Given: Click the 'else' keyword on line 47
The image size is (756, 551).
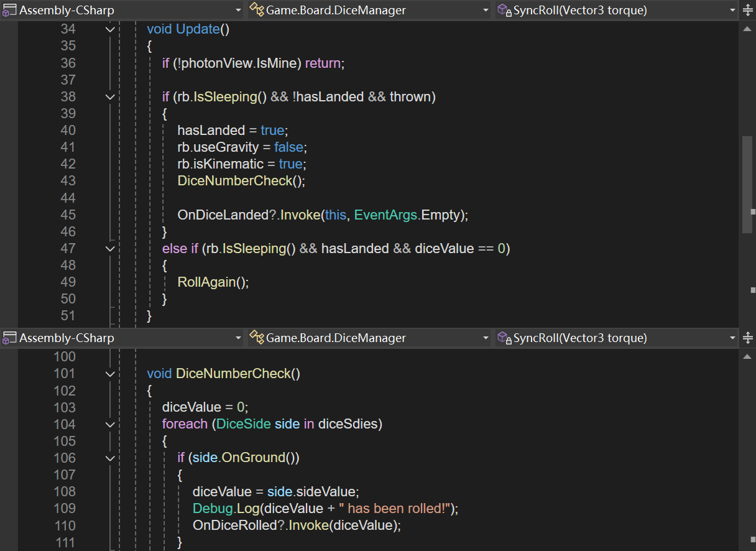Looking at the screenshot, I should (173, 248).
